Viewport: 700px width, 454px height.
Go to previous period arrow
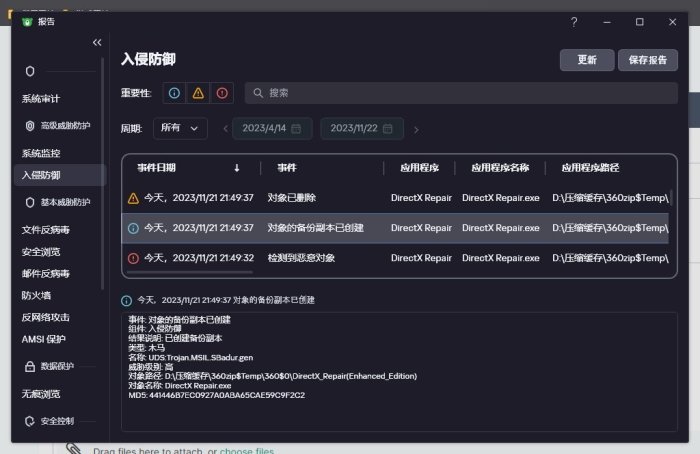[225, 129]
